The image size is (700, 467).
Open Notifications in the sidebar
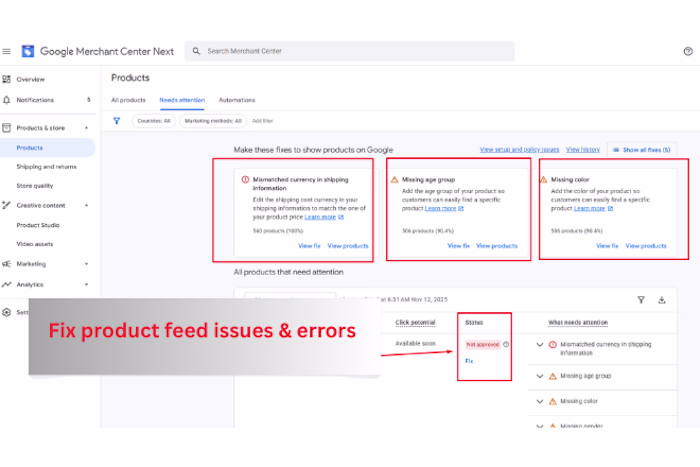pyautogui.click(x=35, y=100)
